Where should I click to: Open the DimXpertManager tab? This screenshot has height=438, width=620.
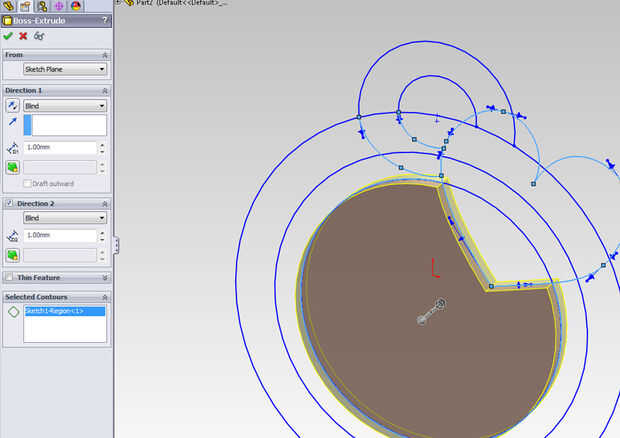click(x=59, y=6)
